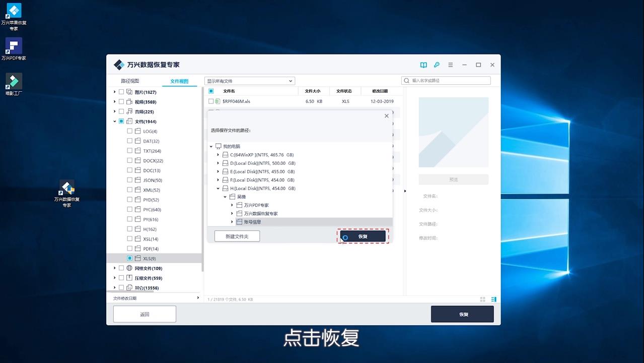This screenshot has height=363, width=644.
Task: Tick the 视频(3569) checkbox
Action: coord(121,102)
